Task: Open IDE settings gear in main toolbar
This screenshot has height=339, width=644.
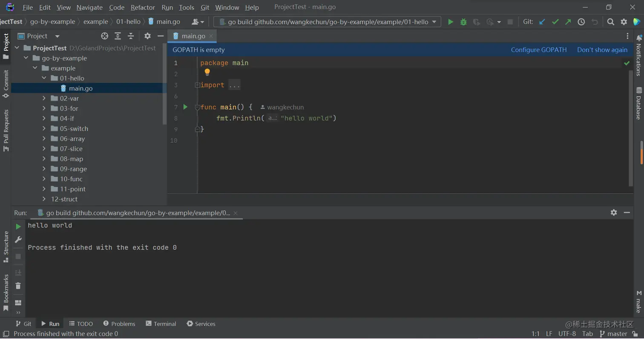Action: coord(624,22)
